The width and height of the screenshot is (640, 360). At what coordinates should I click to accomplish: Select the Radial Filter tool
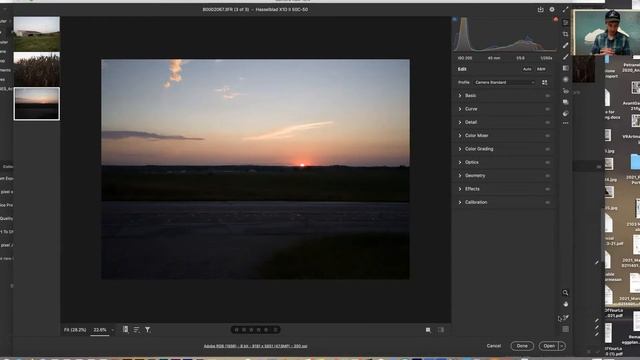(565, 80)
